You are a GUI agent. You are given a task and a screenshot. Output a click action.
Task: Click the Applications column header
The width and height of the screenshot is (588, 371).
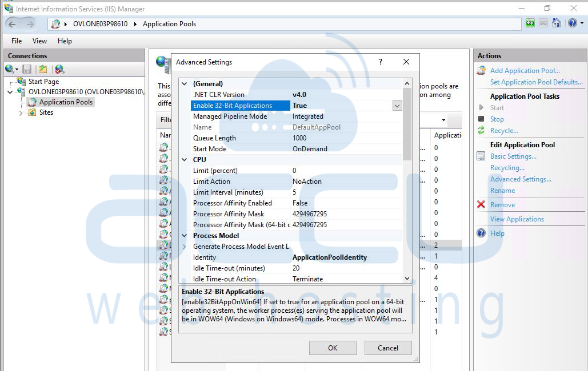tap(447, 135)
